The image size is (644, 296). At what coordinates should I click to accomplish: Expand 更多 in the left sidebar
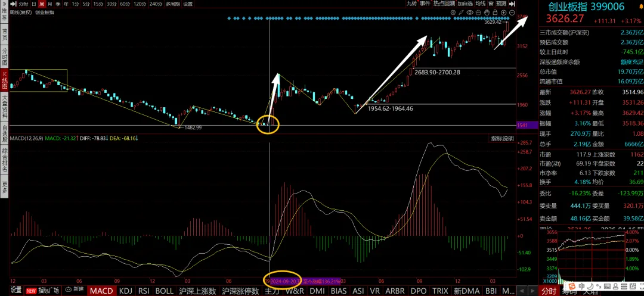[5, 187]
